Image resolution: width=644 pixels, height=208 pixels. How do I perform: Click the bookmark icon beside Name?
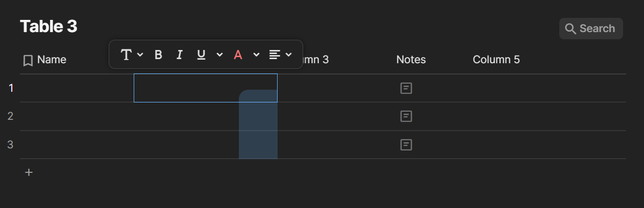click(28, 61)
